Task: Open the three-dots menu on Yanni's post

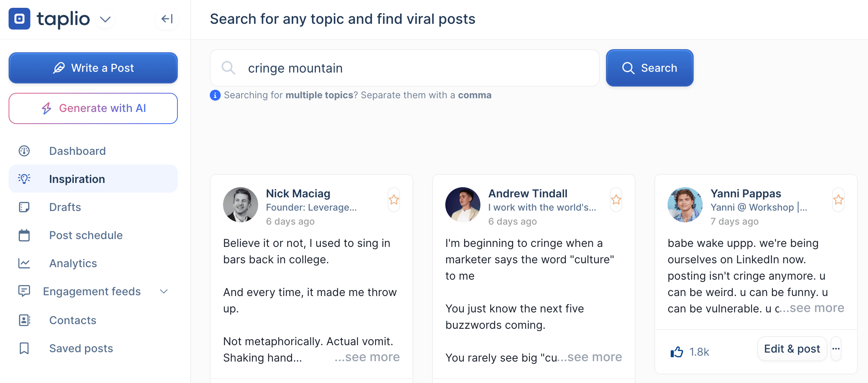Action: (836, 349)
